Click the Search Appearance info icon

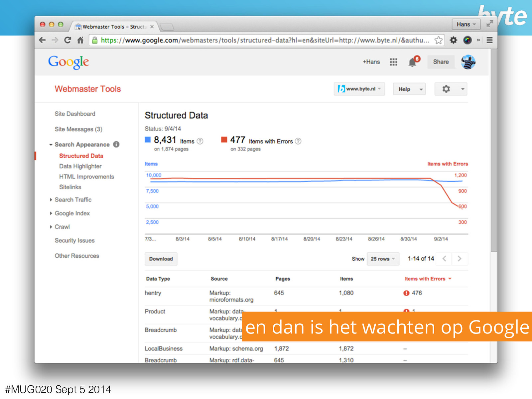click(116, 144)
